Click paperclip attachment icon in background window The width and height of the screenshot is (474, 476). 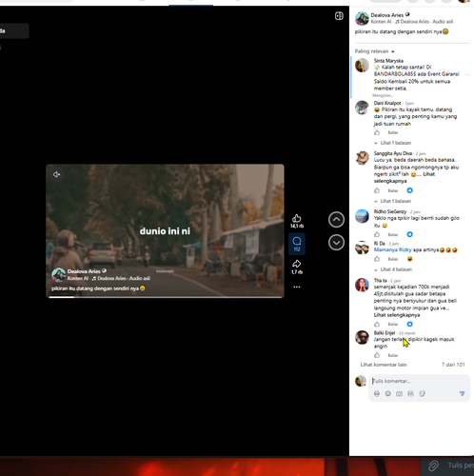point(433,466)
